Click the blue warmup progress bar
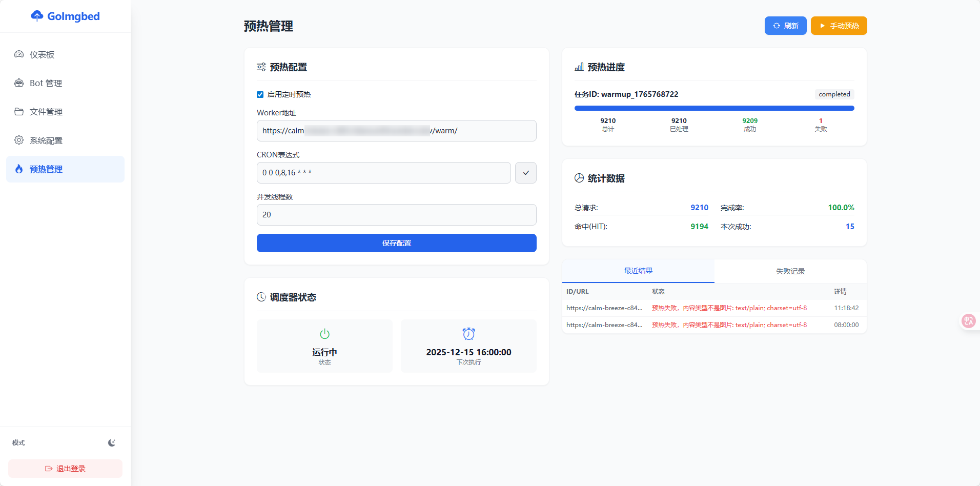Image resolution: width=980 pixels, height=486 pixels. coord(714,108)
